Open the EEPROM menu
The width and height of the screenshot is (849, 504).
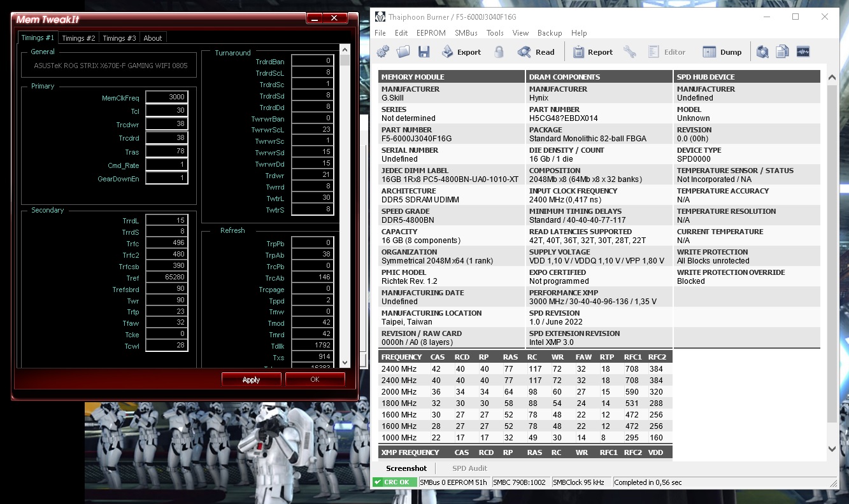point(431,33)
